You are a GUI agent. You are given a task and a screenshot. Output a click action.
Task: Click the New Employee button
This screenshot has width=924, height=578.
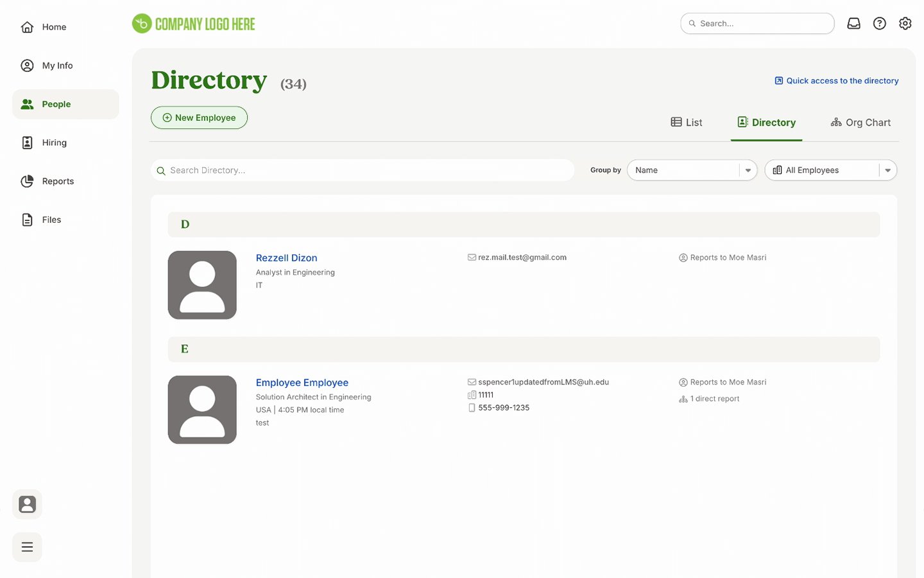coord(199,118)
